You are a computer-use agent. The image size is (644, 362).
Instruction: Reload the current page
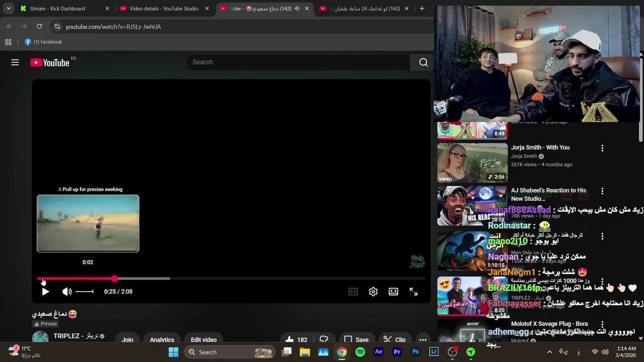click(39, 27)
